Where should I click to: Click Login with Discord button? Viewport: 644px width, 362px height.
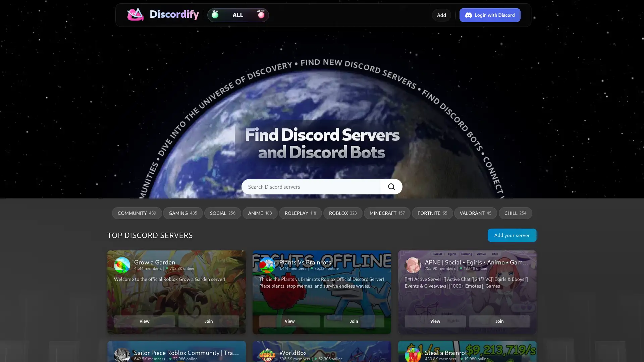(x=490, y=15)
